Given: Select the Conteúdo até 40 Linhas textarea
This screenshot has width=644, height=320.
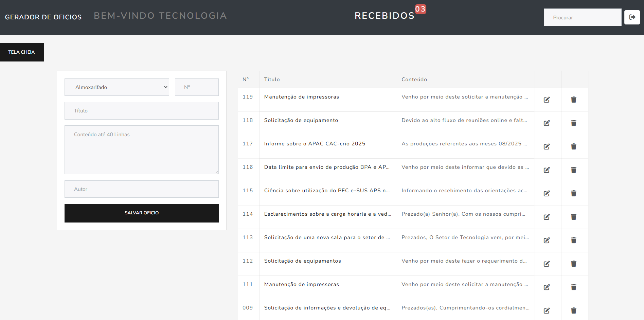Looking at the screenshot, I should [141, 150].
